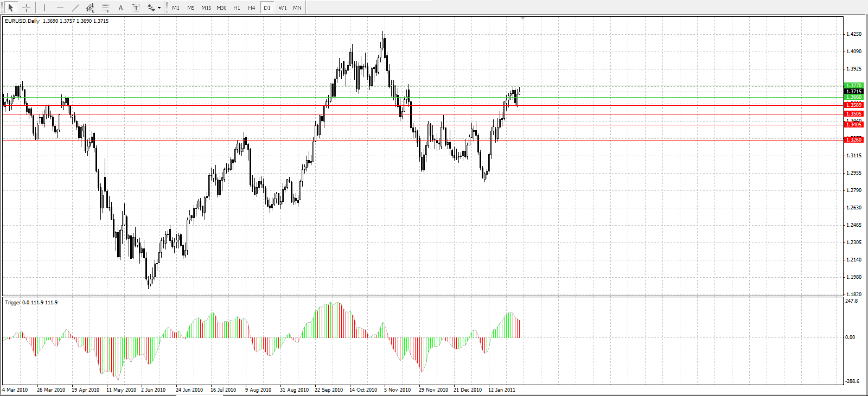Viewport: 868px width, 396px height.
Task: Click the red 1.3260 level label
Action: [853, 140]
